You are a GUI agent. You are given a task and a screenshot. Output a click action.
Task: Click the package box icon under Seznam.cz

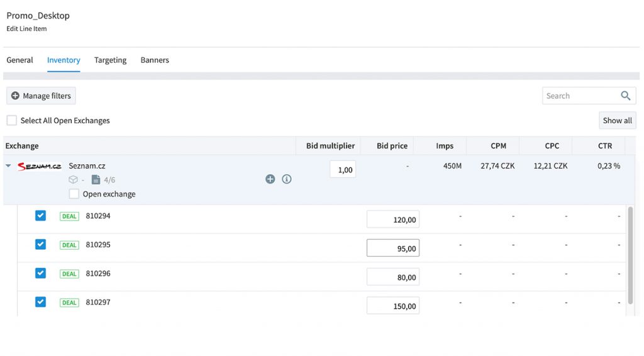coord(73,180)
